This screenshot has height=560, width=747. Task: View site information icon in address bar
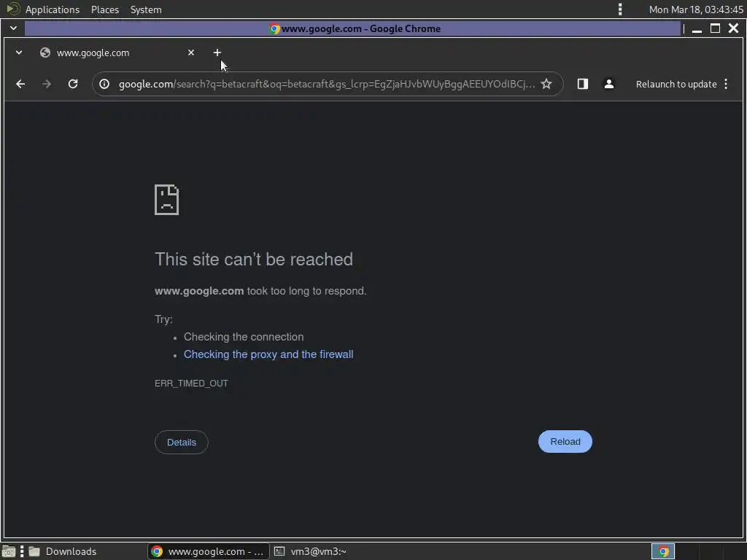(104, 85)
